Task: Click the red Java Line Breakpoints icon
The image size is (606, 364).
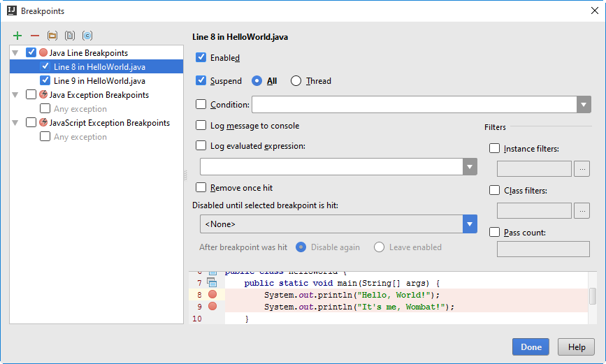Action: pos(43,52)
